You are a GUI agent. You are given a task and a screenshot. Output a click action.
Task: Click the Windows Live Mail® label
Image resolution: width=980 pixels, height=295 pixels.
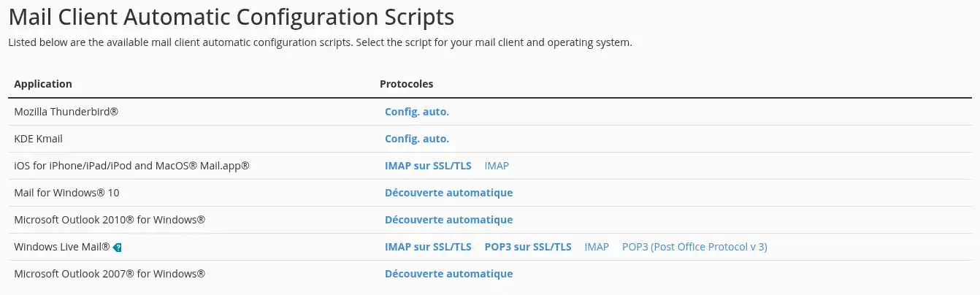click(x=62, y=247)
